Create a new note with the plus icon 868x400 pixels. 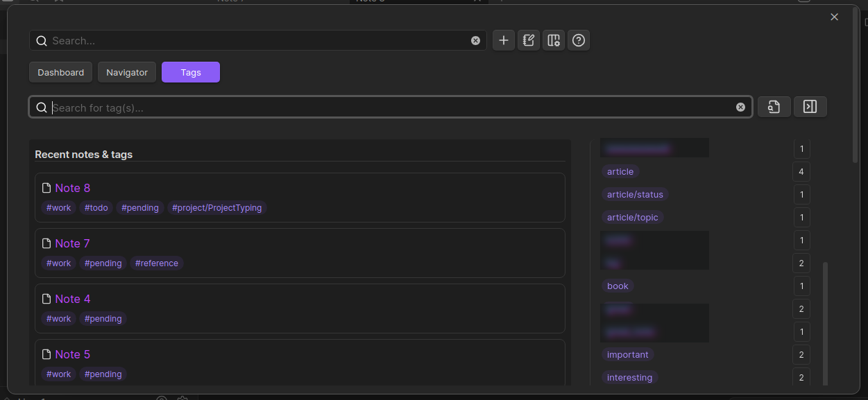(504, 40)
